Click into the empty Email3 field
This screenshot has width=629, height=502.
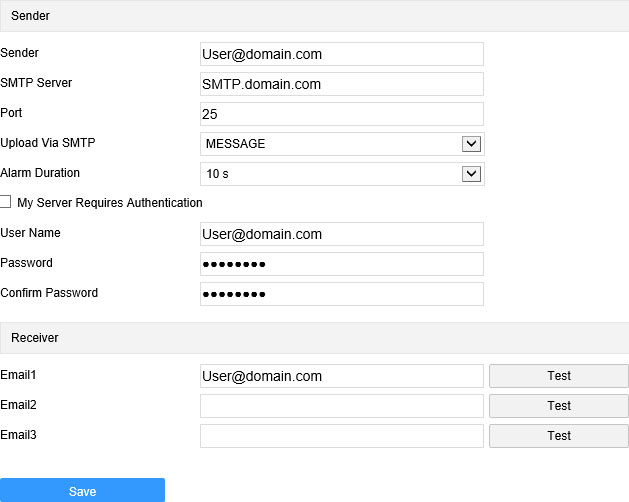pyautogui.click(x=342, y=436)
